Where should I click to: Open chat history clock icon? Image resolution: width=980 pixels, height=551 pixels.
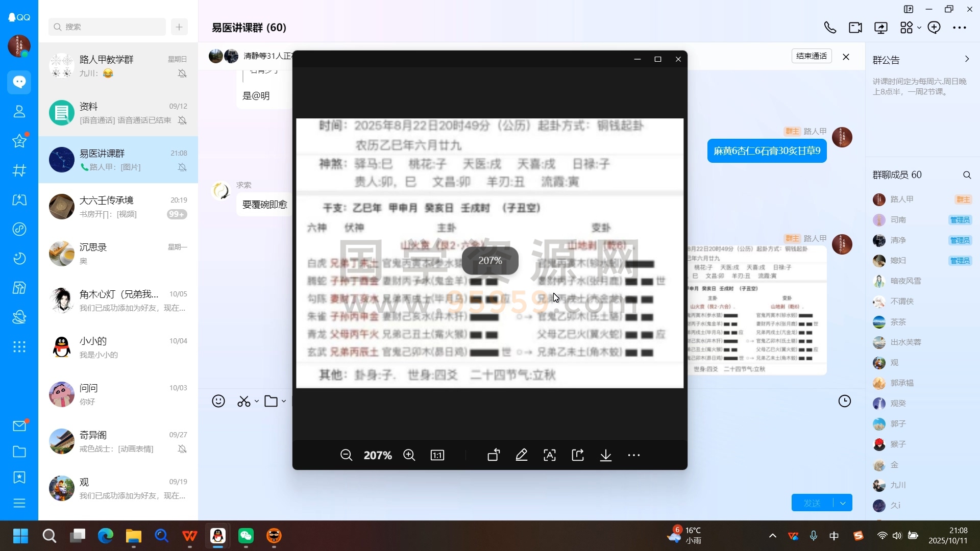pyautogui.click(x=845, y=402)
